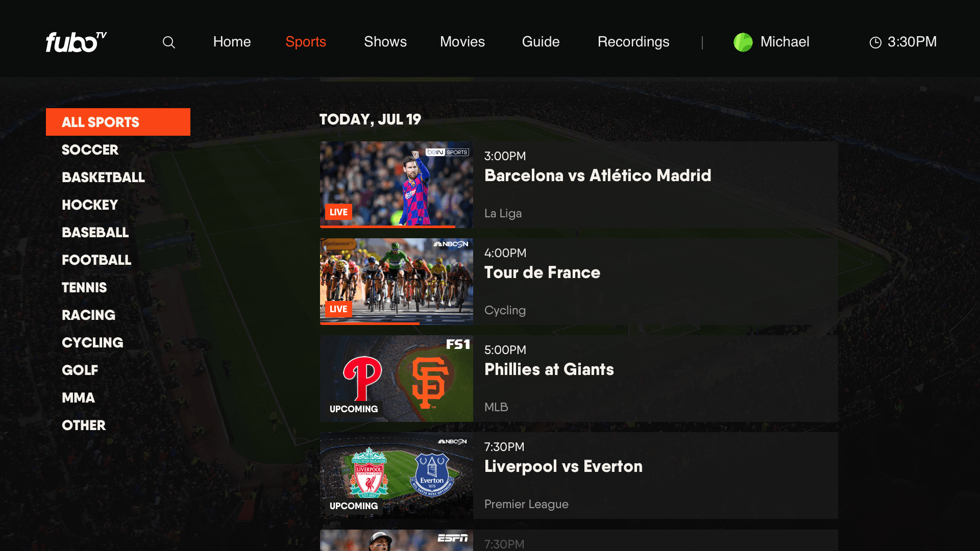980x551 pixels.
Task: Open the Recordings navigation tab
Action: coord(633,42)
